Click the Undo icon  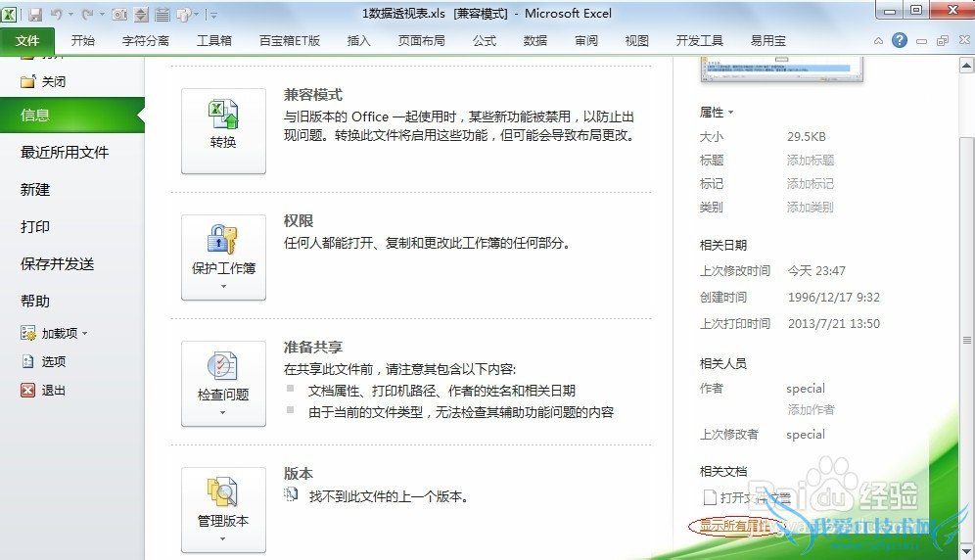point(57,14)
